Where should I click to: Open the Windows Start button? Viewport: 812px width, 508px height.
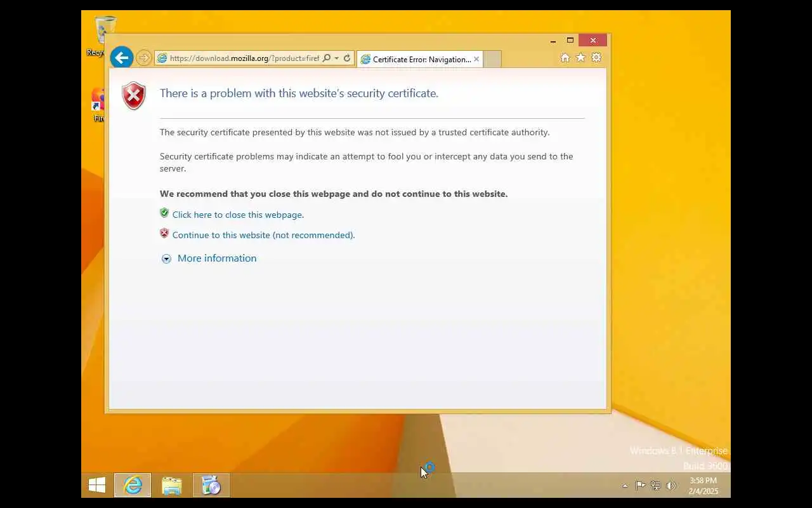[x=97, y=486]
